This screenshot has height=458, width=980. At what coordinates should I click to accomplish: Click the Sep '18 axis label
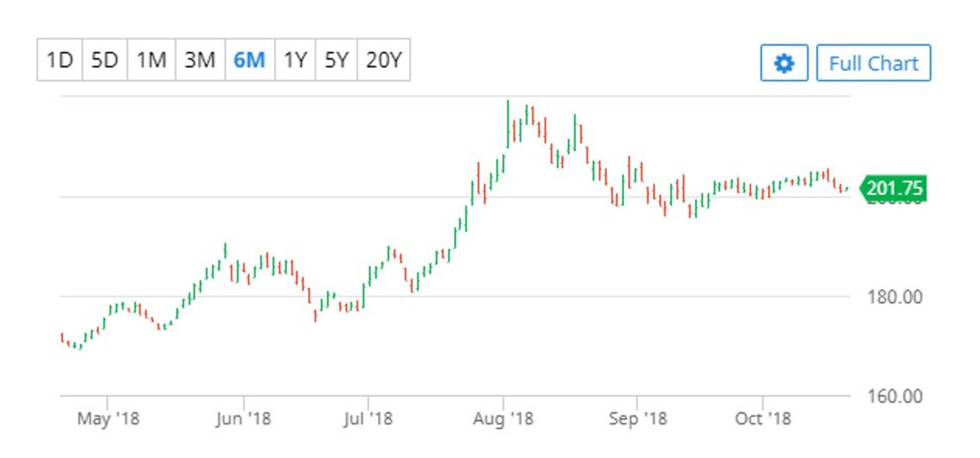(x=638, y=419)
